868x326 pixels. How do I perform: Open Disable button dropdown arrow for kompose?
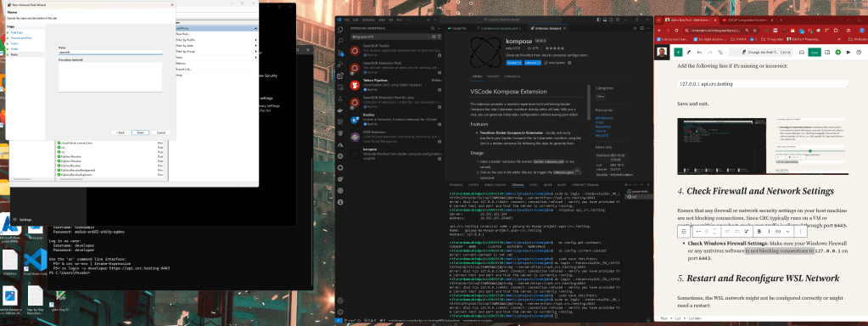pyautogui.click(x=520, y=63)
